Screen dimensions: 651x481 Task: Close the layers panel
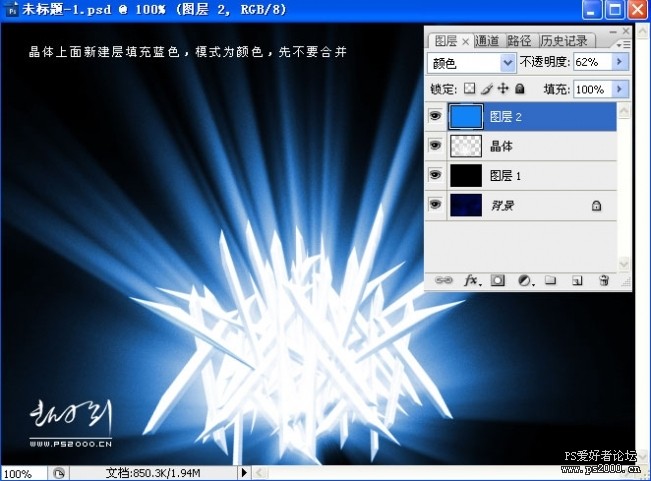626,31
